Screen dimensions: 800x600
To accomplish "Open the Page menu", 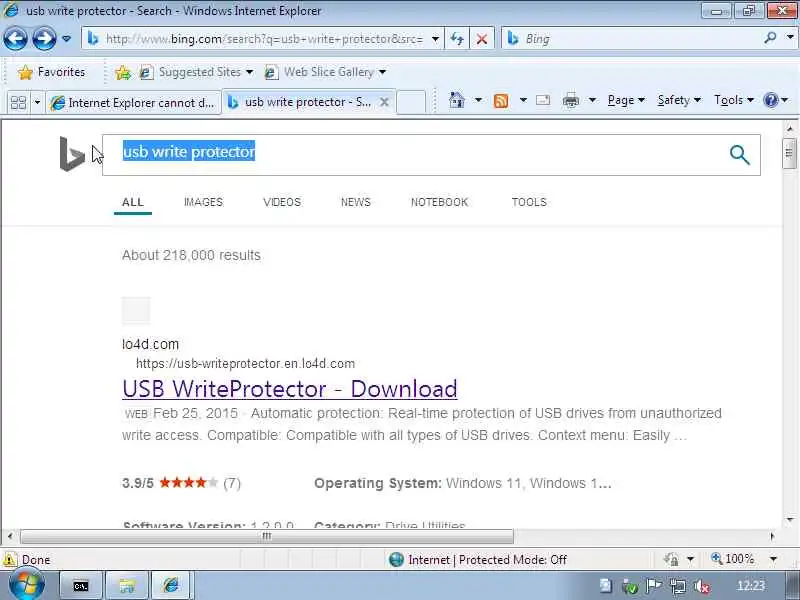I will click(626, 100).
